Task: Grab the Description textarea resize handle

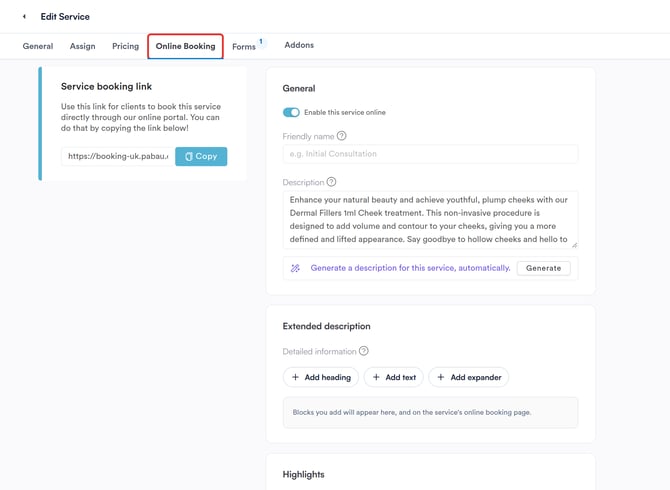Action: (574, 245)
